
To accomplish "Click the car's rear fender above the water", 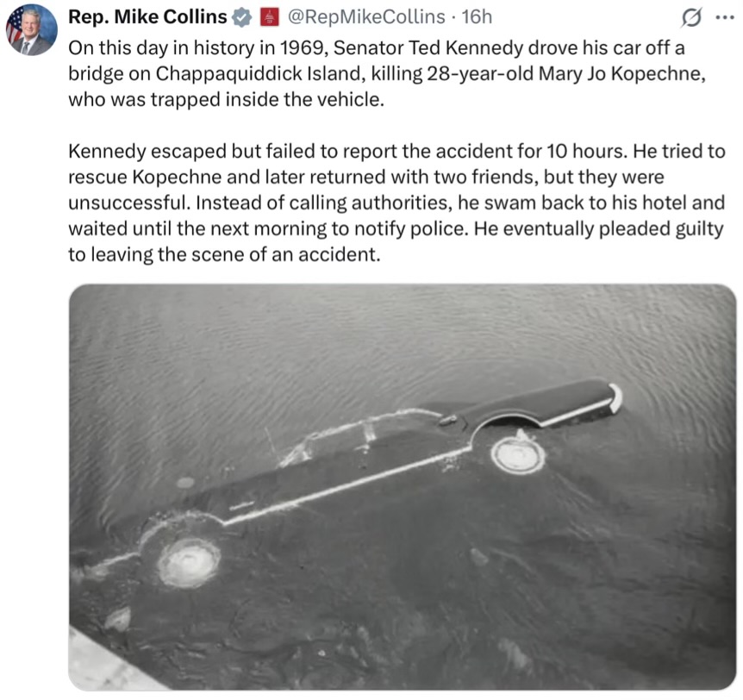I will point(545,403).
